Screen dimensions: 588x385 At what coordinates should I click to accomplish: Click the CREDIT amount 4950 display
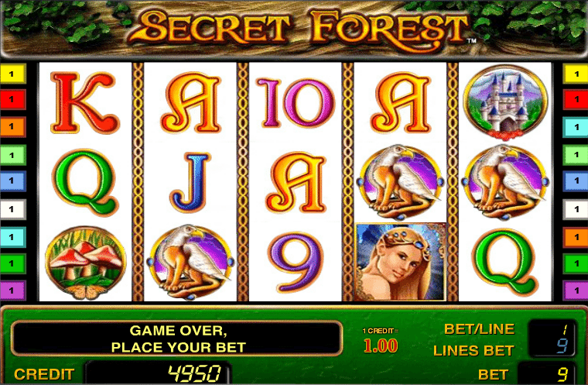coord(158,373)
